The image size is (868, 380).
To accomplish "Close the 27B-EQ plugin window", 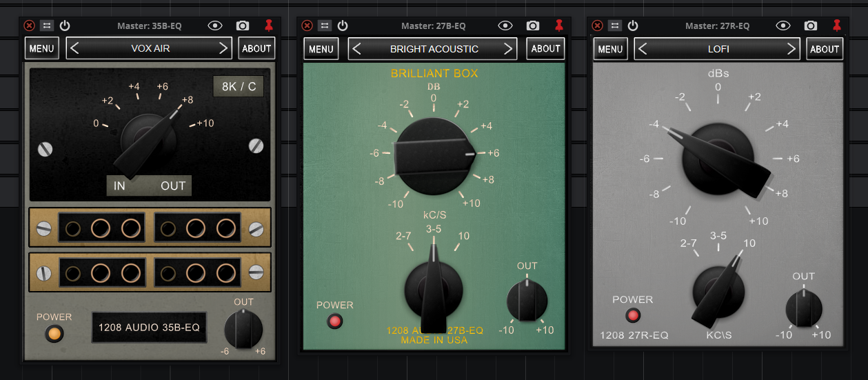I will tap(307, 26).
